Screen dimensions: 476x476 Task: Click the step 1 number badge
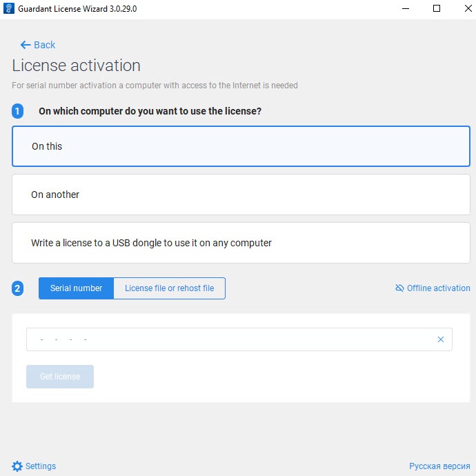(x=18, y=111)
